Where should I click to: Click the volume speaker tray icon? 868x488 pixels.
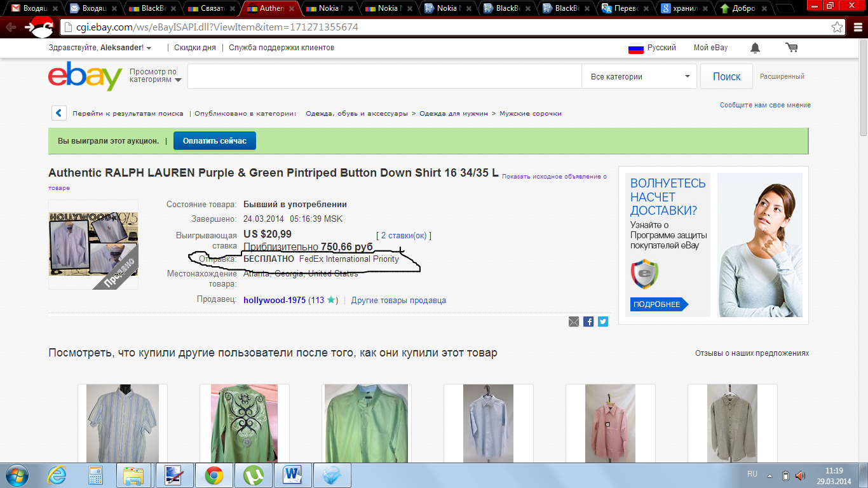coord(800,475)
